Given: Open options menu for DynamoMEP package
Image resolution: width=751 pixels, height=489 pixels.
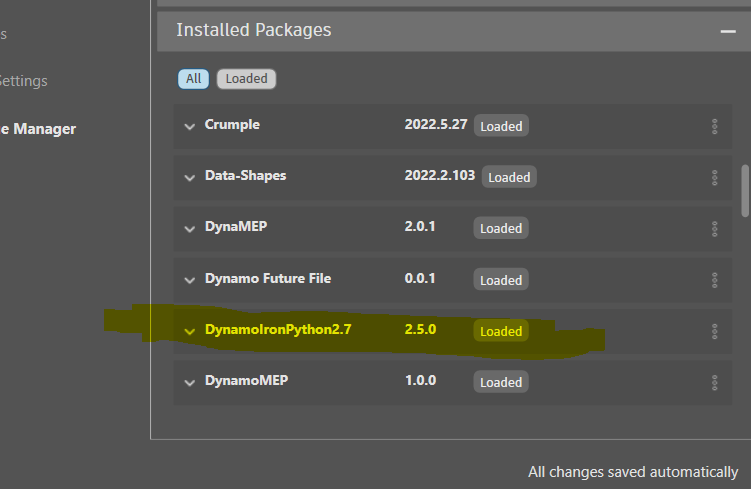Looking at the screenshot, I should pyautogui.click(x=714, y=383).
